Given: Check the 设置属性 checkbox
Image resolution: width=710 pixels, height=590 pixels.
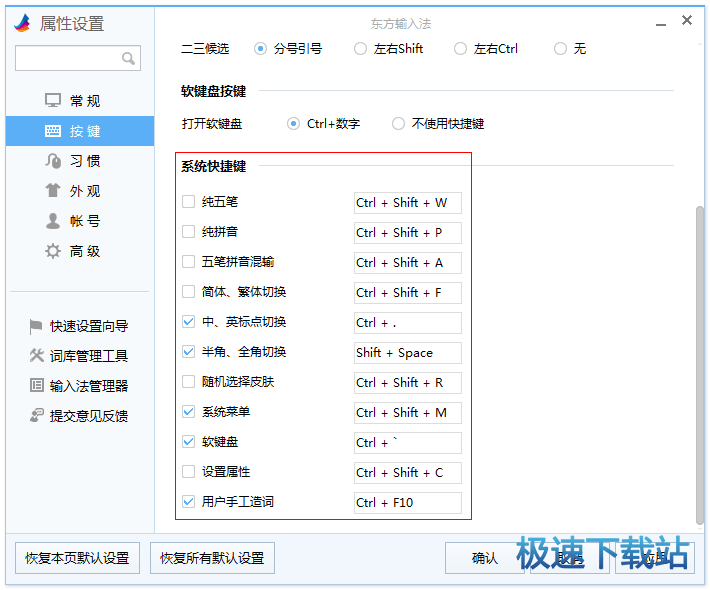Looking at the screenshot, I should (x=188, y=472).
